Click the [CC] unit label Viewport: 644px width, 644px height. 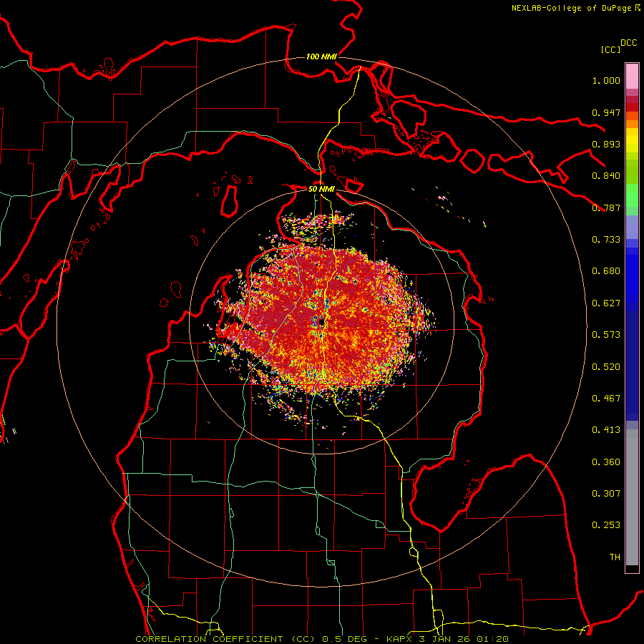tap(610, 49)
